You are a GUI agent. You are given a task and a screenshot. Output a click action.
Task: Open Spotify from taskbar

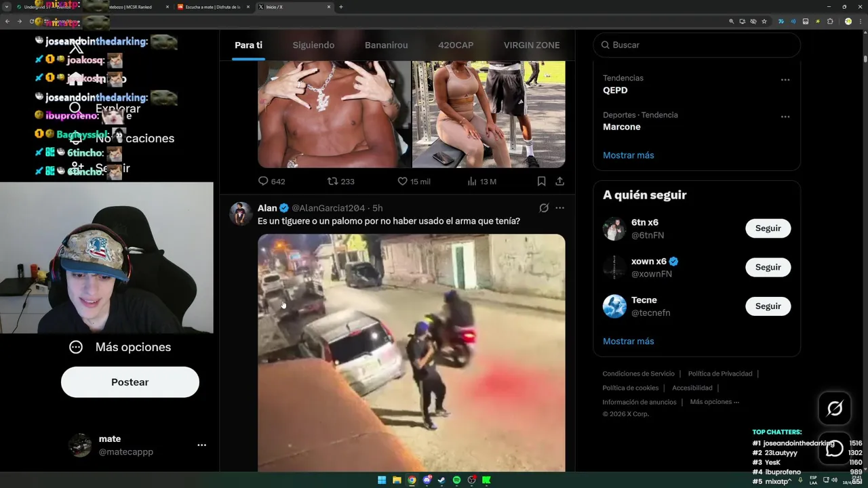pos(456,480)
